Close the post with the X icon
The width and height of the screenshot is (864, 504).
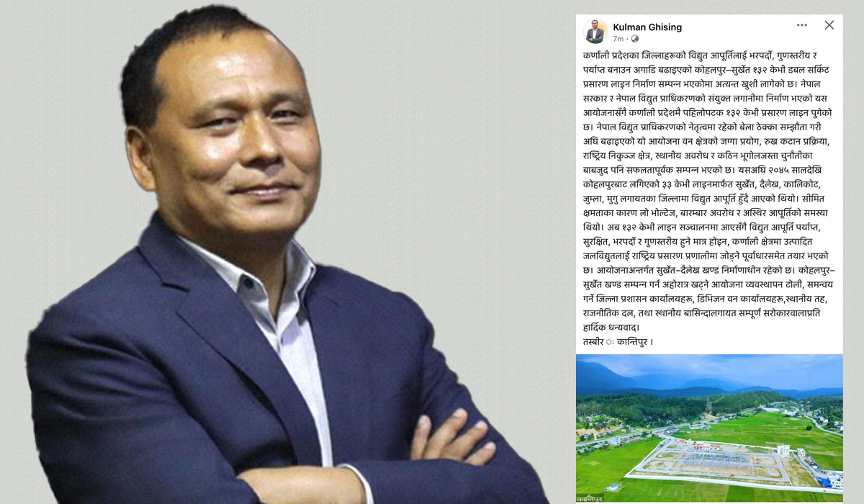click(829, 25)
